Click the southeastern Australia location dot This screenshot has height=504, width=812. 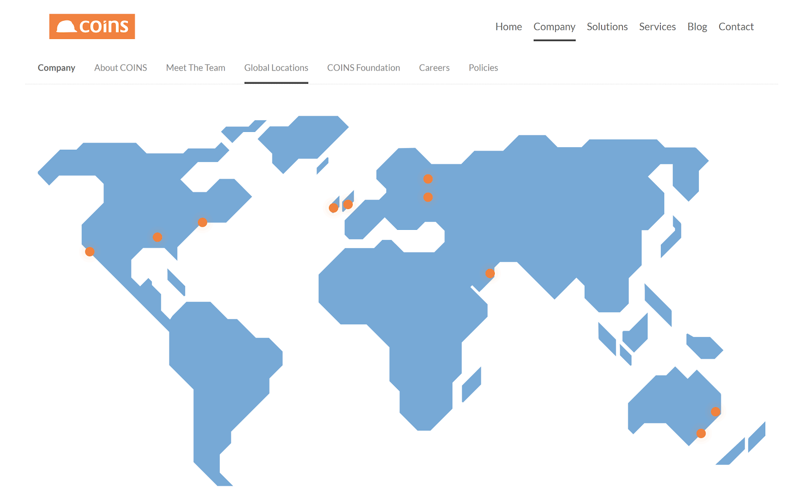pos(701,433)
